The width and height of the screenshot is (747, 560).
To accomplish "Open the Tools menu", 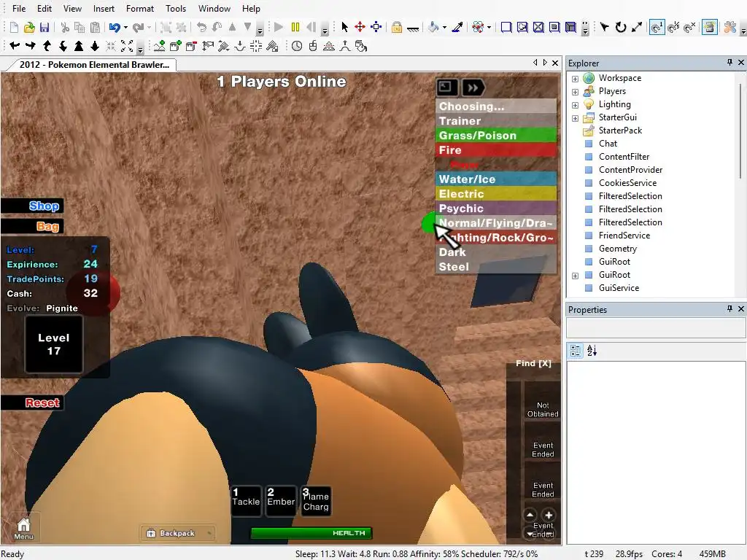I will pyautogui.click(x=176, y=9).
